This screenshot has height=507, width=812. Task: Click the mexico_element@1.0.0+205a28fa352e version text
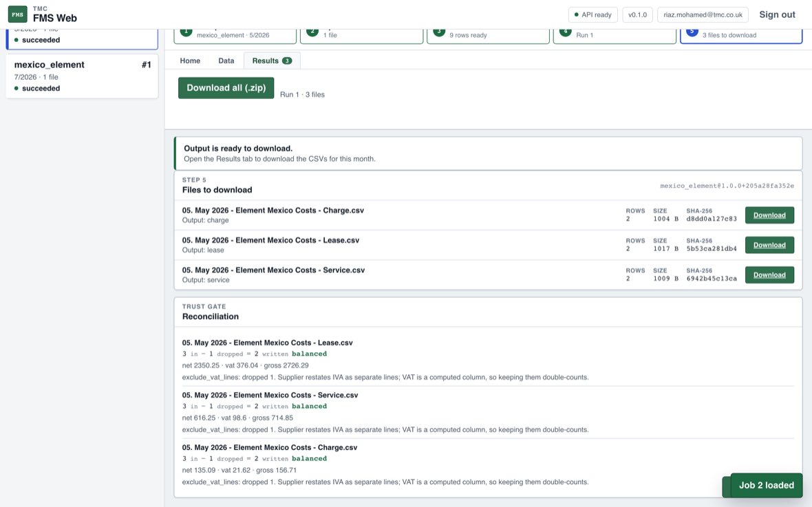coord(727,186)
